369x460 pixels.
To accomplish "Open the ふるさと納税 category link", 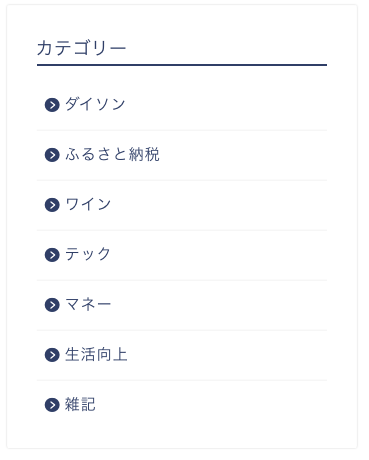I will [112, 154].
